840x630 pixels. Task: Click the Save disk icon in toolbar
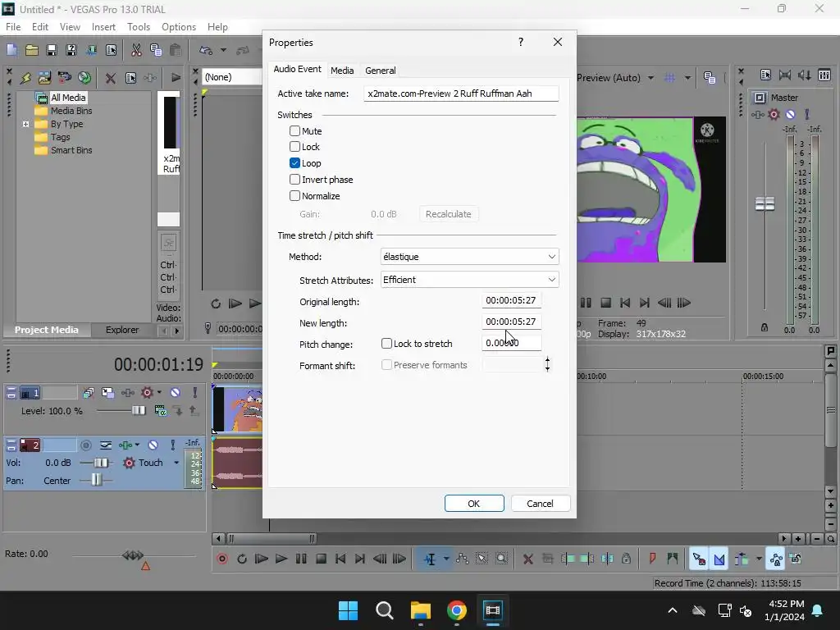point(52,50)
